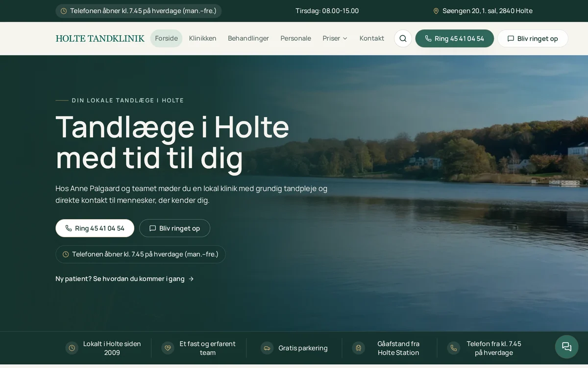
Task: Click the heart icon beside Et fast og erfarent team
Action: pyautogui.click(x=168, y=348)
